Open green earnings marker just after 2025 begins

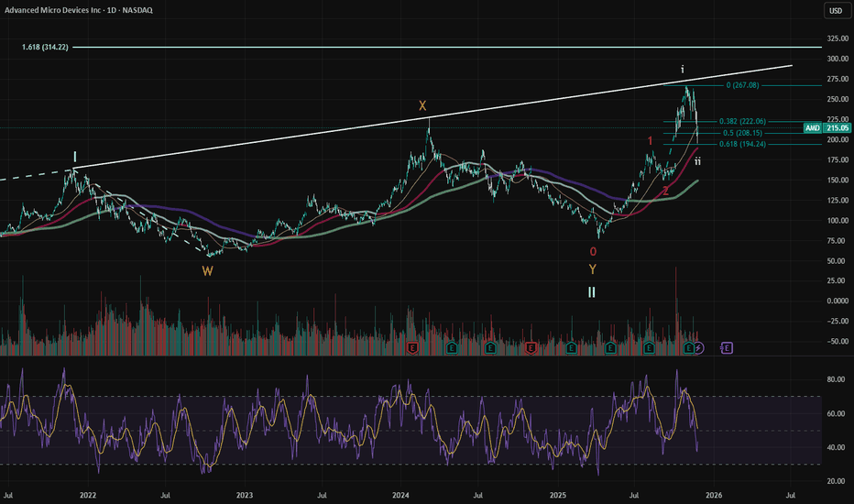[x=571, y=348]
